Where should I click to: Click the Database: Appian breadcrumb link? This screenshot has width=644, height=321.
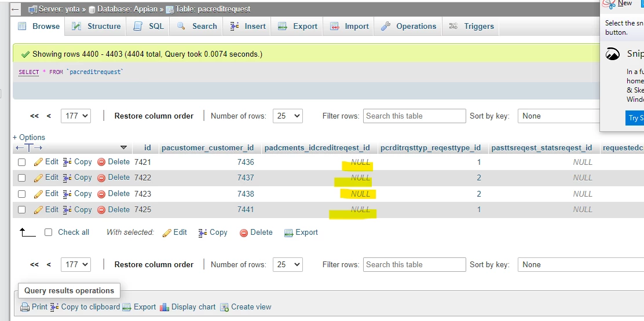pos(127,9)
